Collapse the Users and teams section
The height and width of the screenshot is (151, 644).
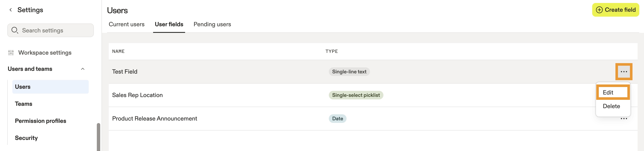(83, 69)
